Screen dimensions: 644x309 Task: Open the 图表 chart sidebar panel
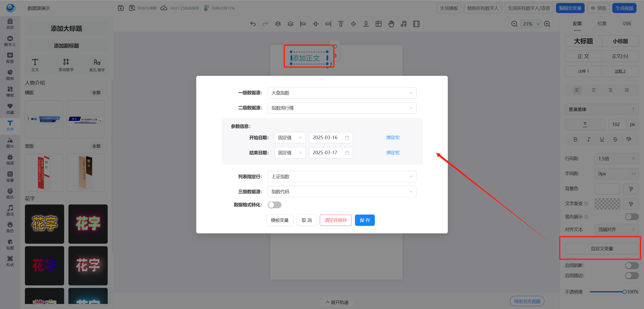coord(10,75)
